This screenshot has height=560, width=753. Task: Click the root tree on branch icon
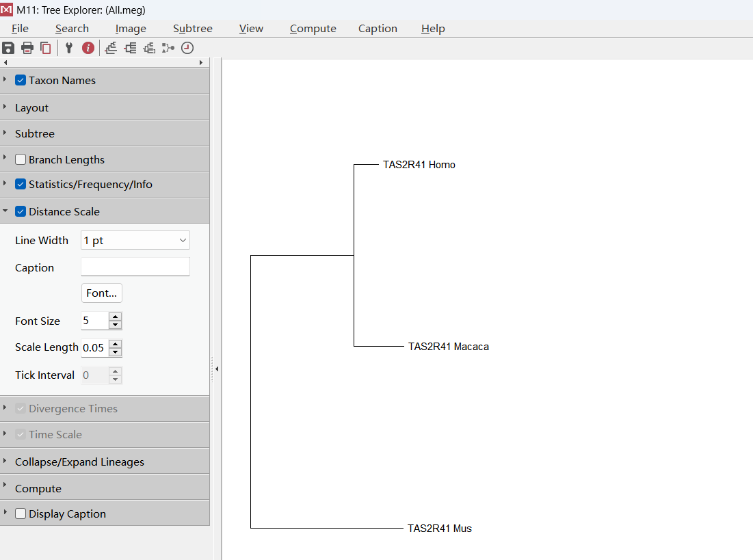click(111, 48)
